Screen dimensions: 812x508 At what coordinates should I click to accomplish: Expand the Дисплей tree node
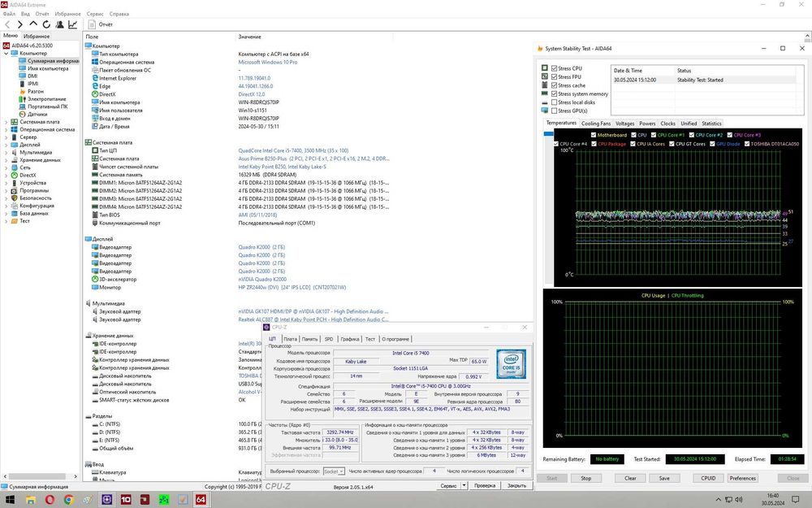(6, 145)
